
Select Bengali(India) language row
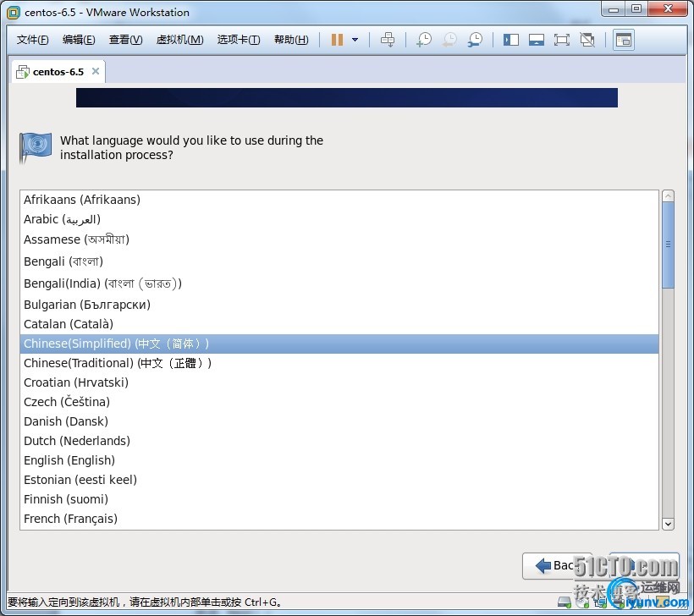click(x=339, y=283)
